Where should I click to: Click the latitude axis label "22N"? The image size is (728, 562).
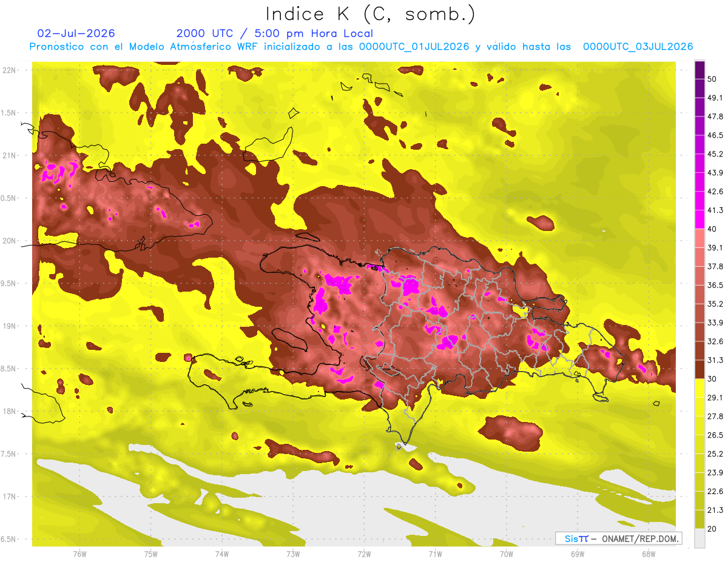(x=10, y=70)
